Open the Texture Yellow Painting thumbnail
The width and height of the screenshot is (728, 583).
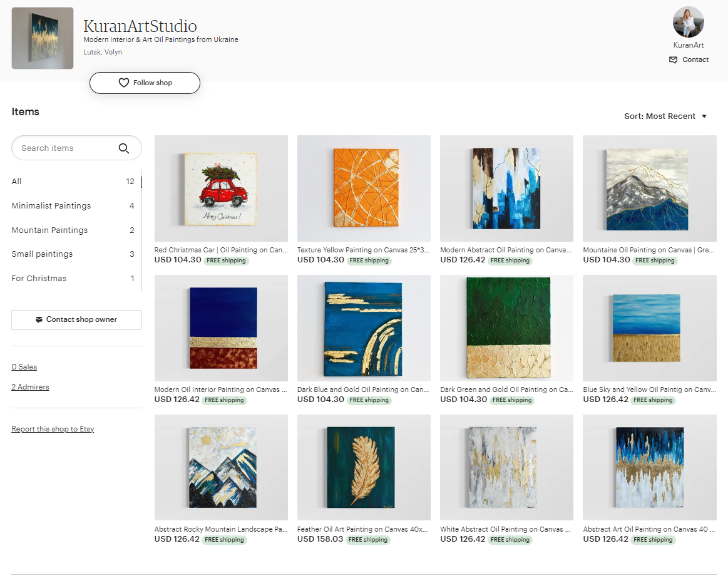point(364,188)
